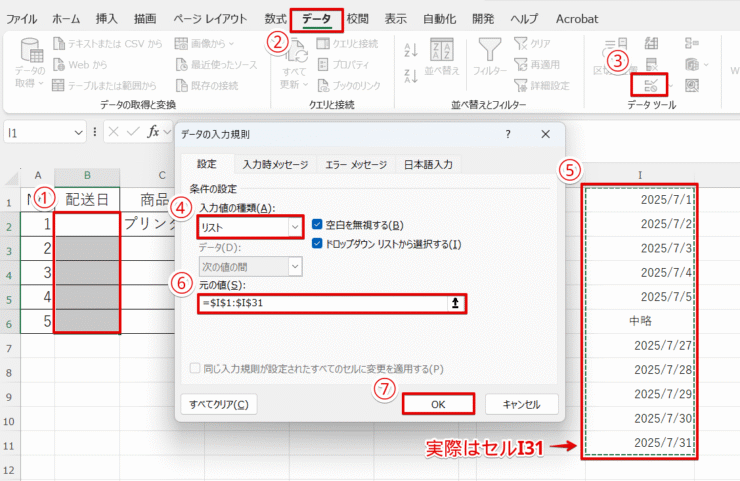The image size is (740, 481).
Task: Select テーブルまたは範囲から in ribbon
Action: pos(104,85)
